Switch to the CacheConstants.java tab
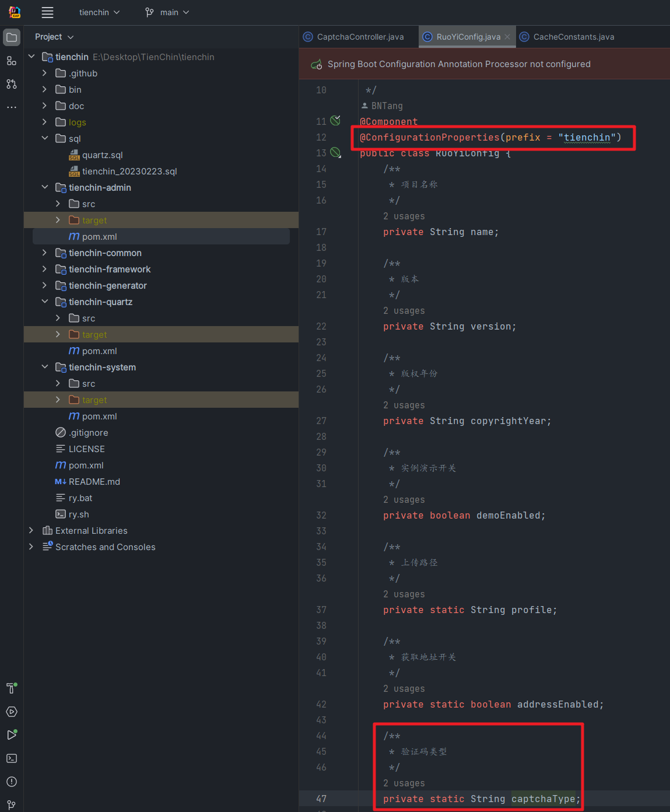This screenshot has height=812, width=670. (x=573, y=37)
